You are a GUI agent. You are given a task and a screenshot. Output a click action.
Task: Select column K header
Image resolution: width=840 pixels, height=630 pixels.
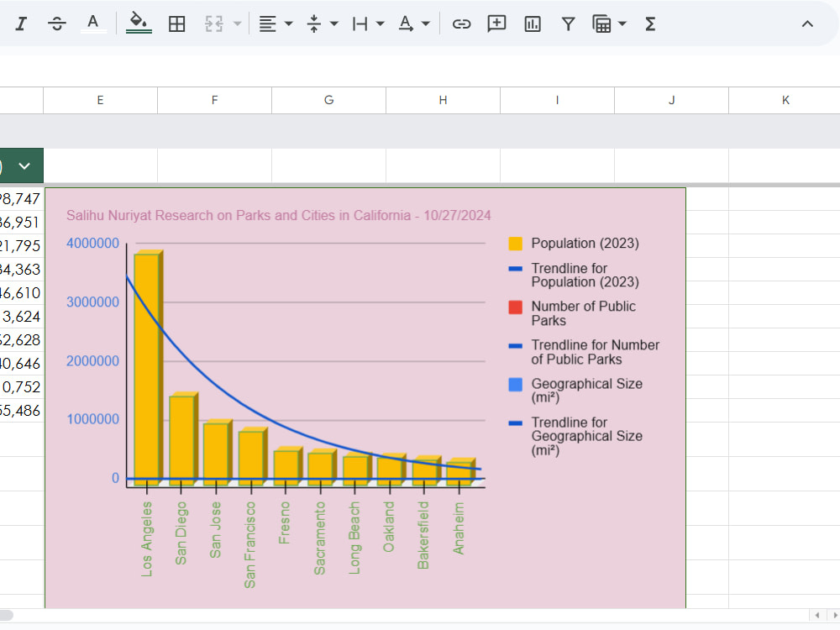785,100
